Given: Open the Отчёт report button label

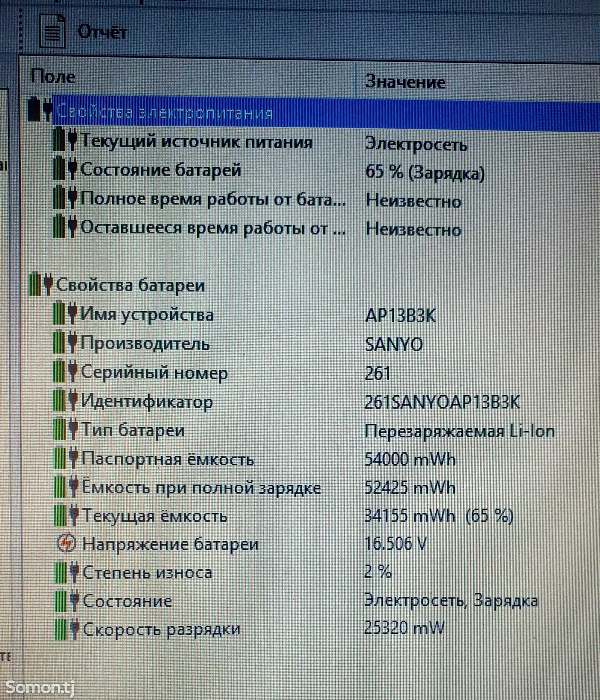Looking at the screenshot, I should pos(102,32).
